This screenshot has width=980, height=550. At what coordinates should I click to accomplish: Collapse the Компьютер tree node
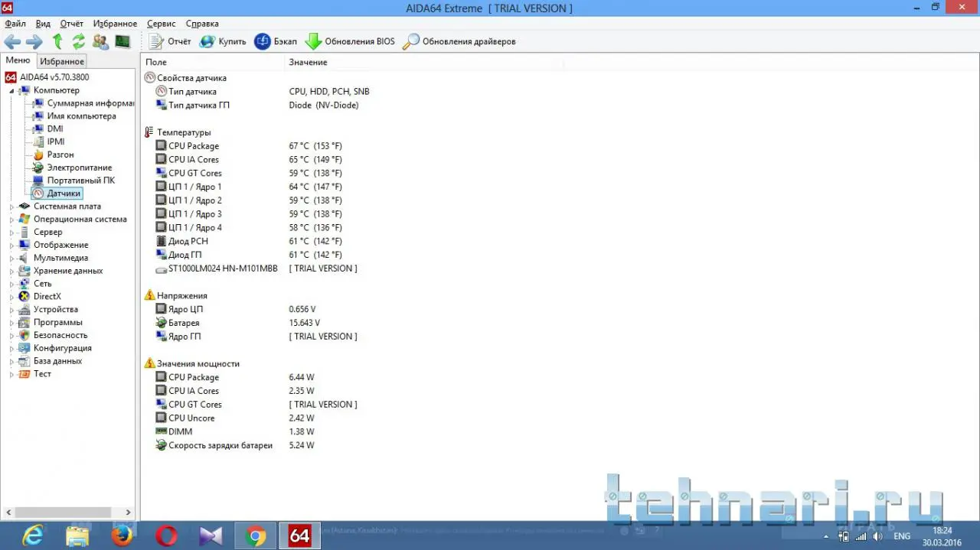pyautogui.click(x=11, y=91)
